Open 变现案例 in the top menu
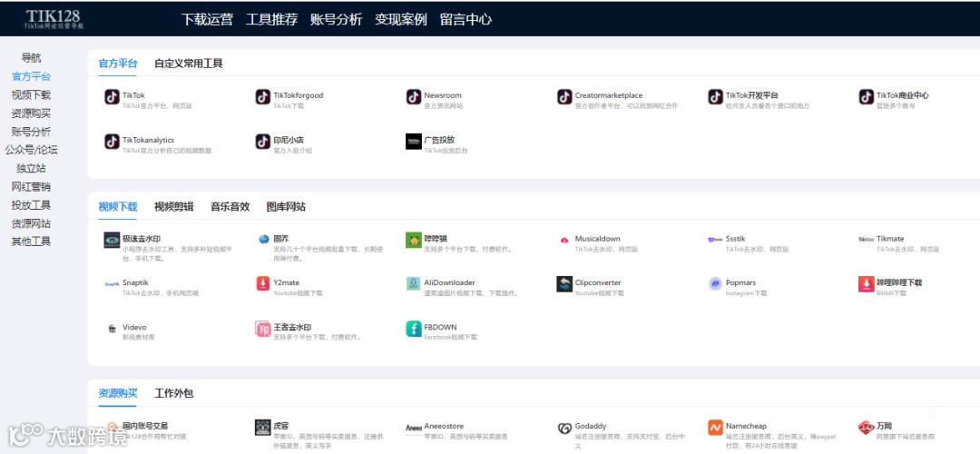The width and height of the screenshot is (980, 454). [401, 19]
